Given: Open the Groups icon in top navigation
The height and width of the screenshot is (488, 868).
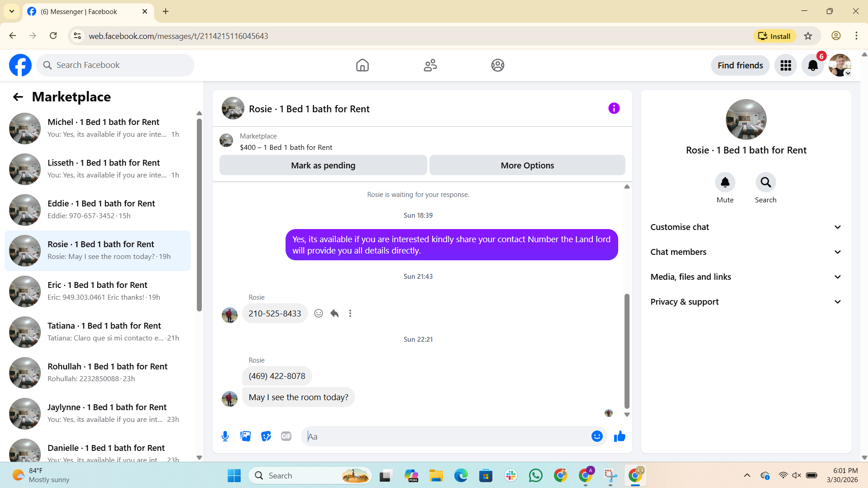Looking at the screenshot, I should click(x=497, y=65).
